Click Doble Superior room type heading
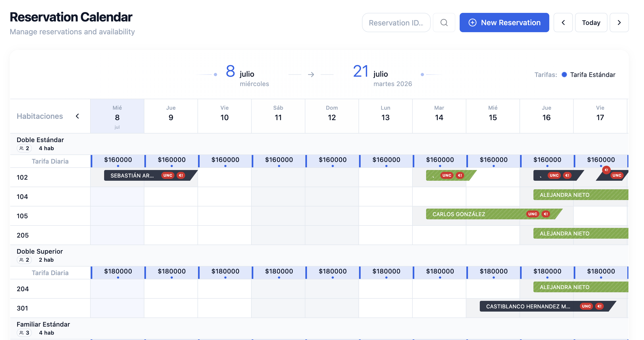 [x=40, y=251]
